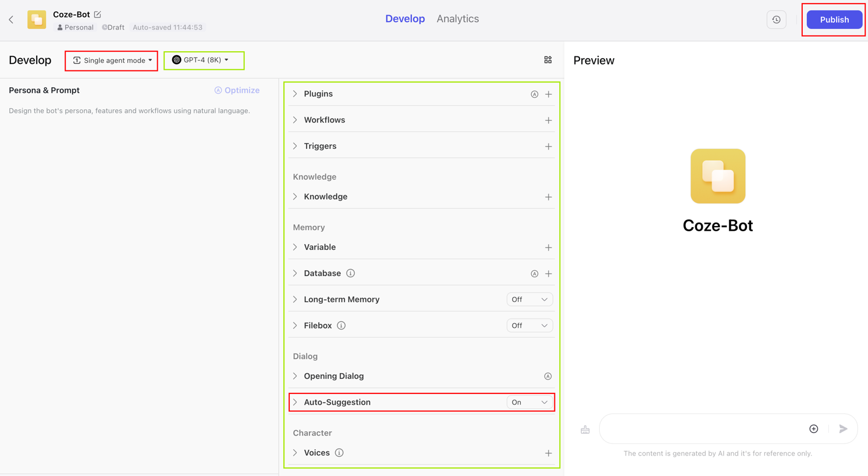Expand the Variable section

coord(295,247)
